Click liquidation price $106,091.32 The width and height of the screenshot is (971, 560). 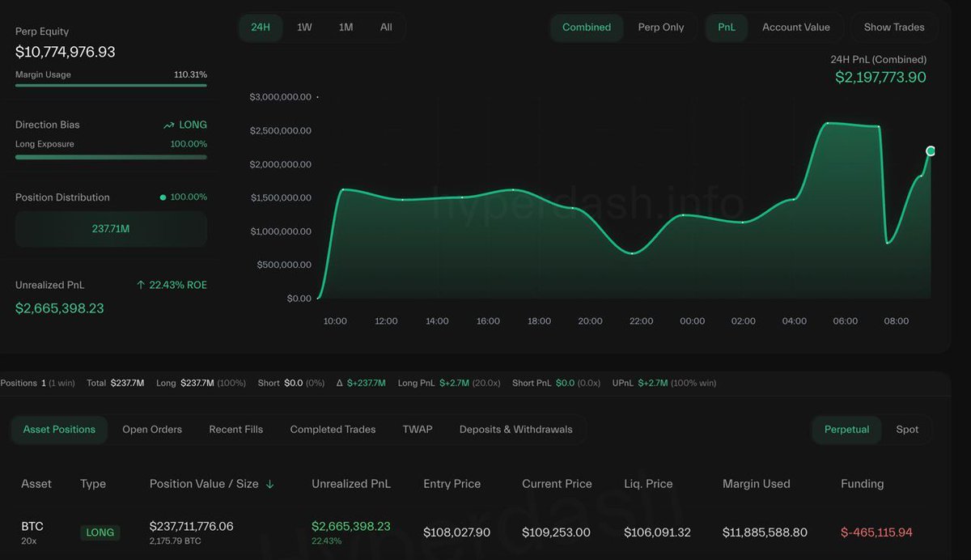click(657, 532)
